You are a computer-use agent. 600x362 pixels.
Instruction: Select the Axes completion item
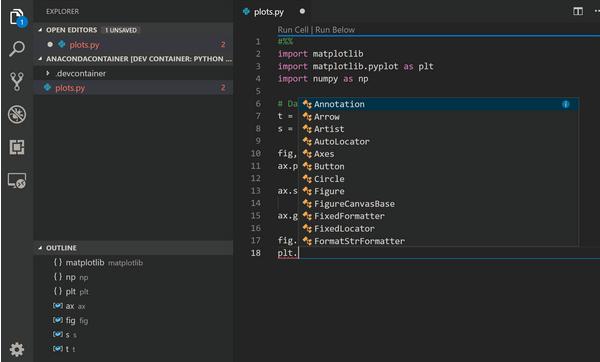[439, 154]
